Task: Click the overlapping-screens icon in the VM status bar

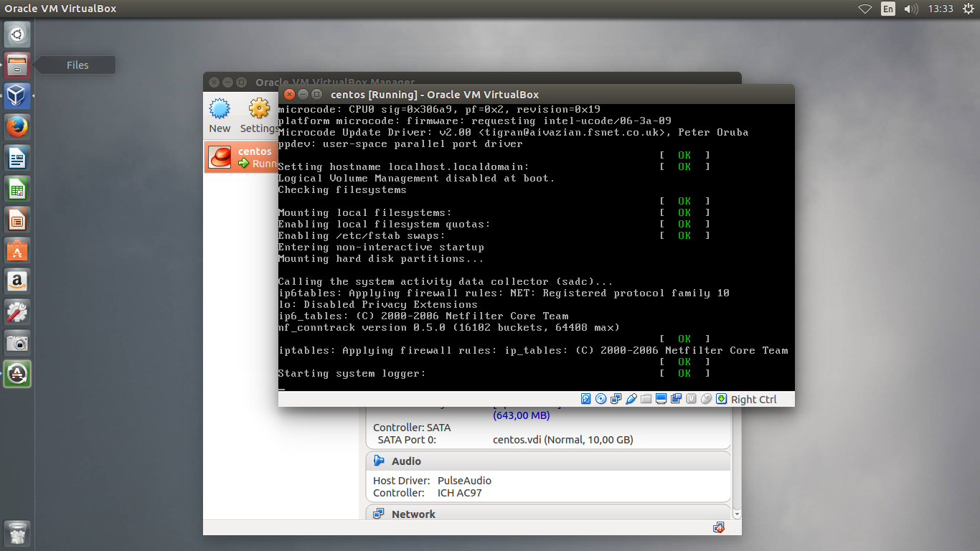Action: pos(677,399)
